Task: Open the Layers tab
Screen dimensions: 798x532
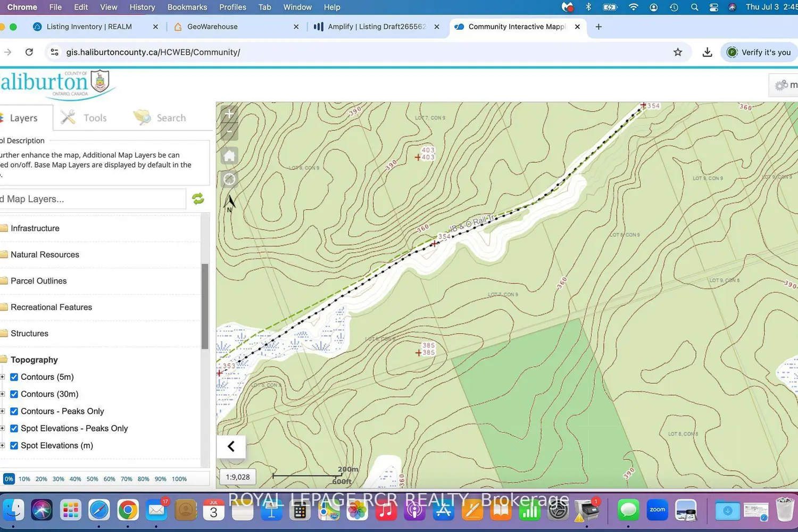Action: click(23, 118)
